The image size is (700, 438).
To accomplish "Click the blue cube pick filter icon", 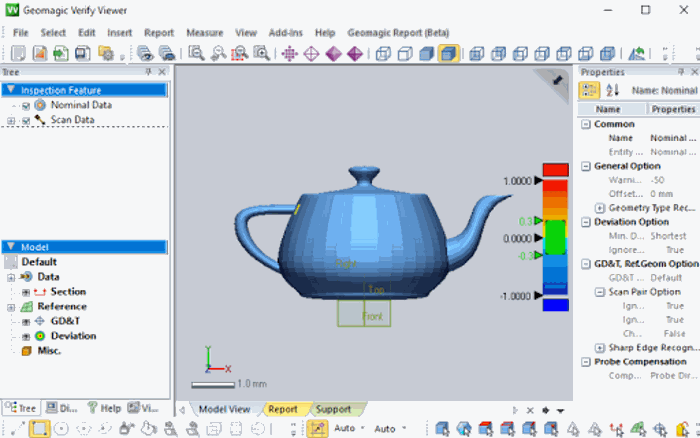I will (442, 429).
